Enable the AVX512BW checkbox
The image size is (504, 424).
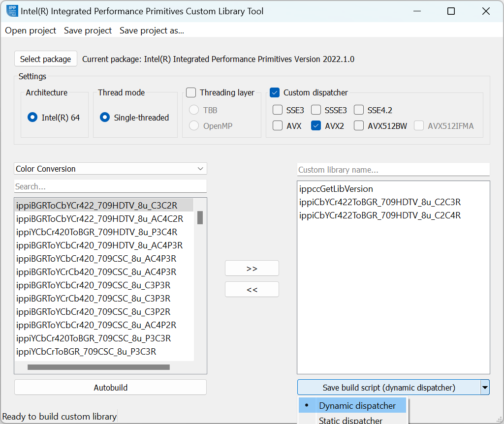pyautogui.click(x=359, y=125)
